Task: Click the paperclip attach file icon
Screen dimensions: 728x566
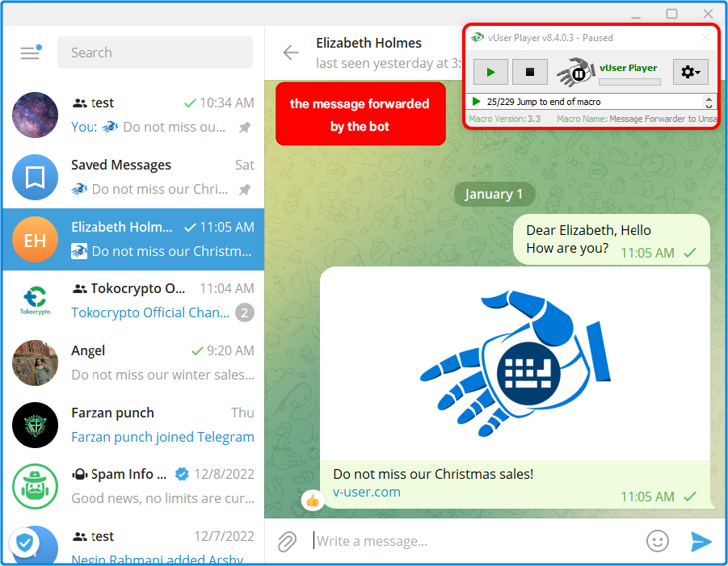Action: point(288,542)
